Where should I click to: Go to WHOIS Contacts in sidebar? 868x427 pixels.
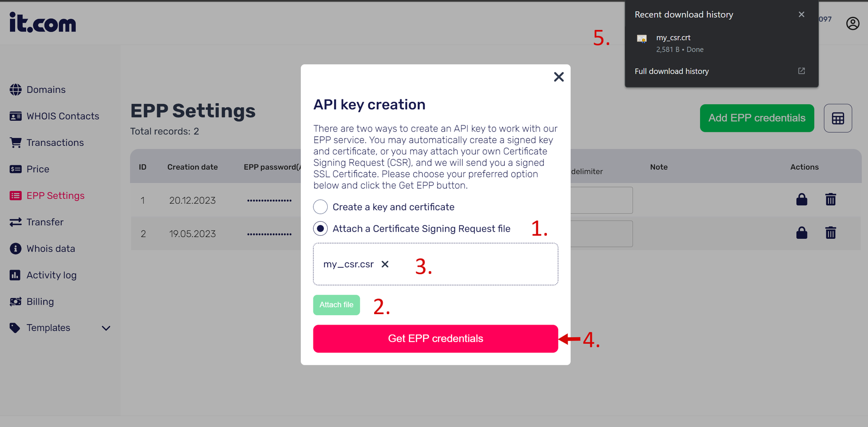(62, 116)
